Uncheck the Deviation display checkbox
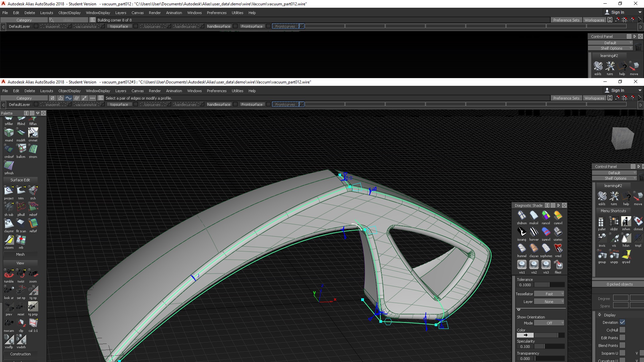Screen dimensions: 644x362 622,322
